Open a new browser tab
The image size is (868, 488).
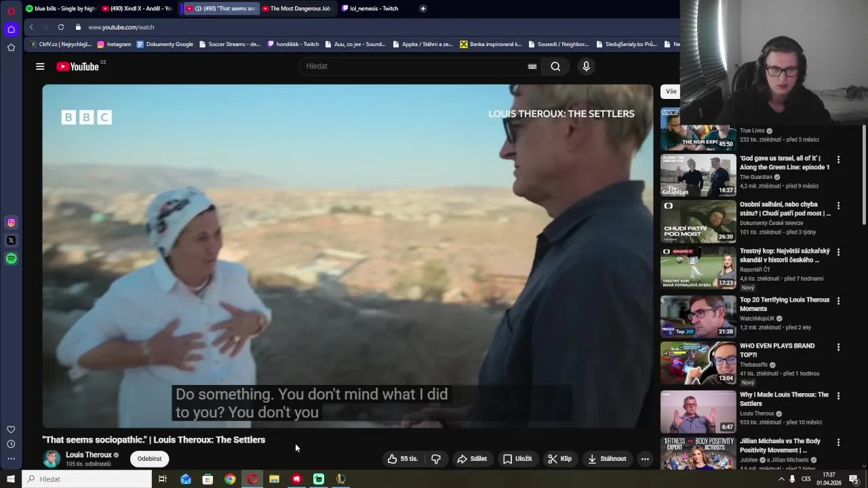(x=422, y=9)
